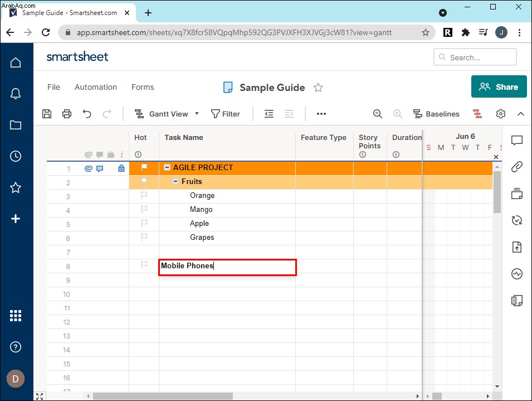Open Attachments paperclip panel icon
This screenshot has width=532, height=401.
coord(517,167)
